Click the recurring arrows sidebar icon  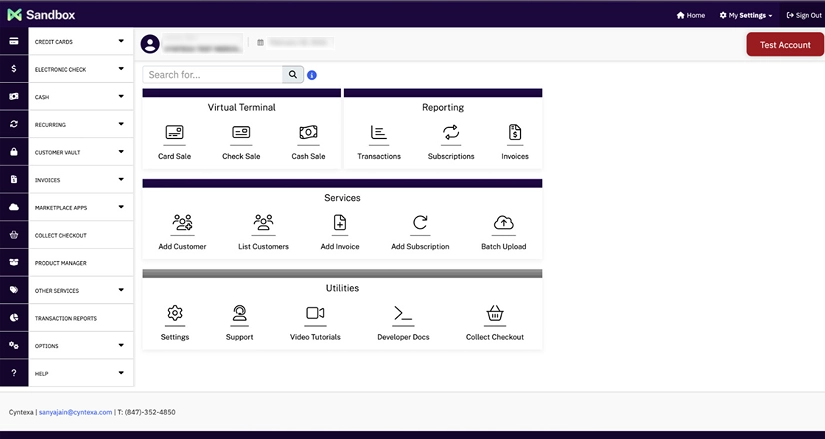(14, 124)
